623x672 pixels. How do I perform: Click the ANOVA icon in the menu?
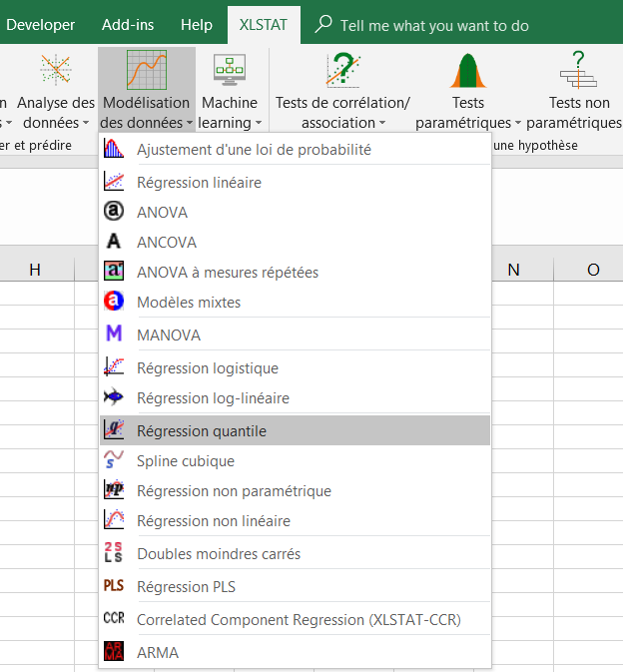[x=114, y=212]
